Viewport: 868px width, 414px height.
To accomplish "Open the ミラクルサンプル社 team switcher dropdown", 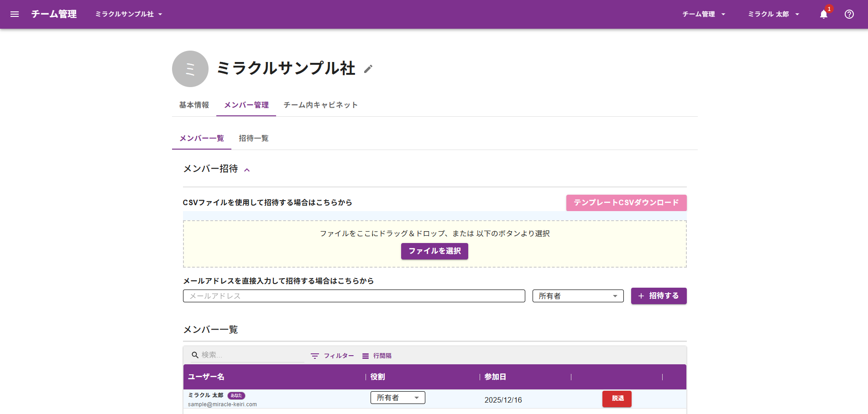I will (129, 14).
